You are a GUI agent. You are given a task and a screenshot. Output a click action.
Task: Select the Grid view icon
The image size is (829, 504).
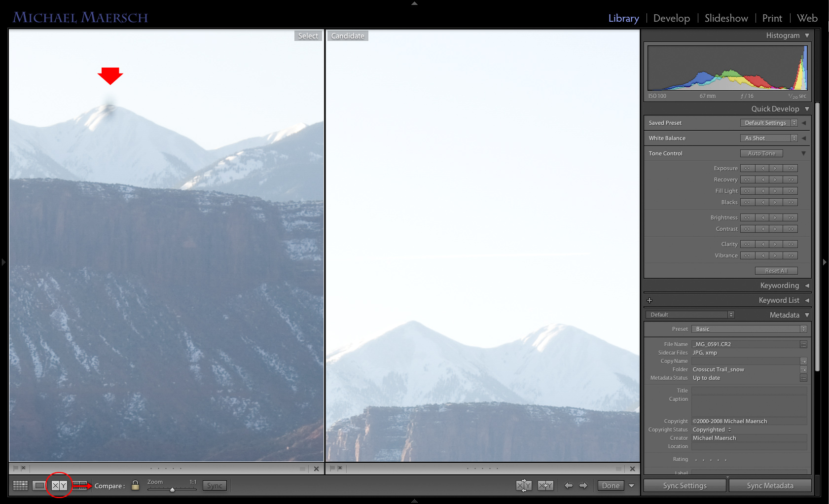(20, 485)
